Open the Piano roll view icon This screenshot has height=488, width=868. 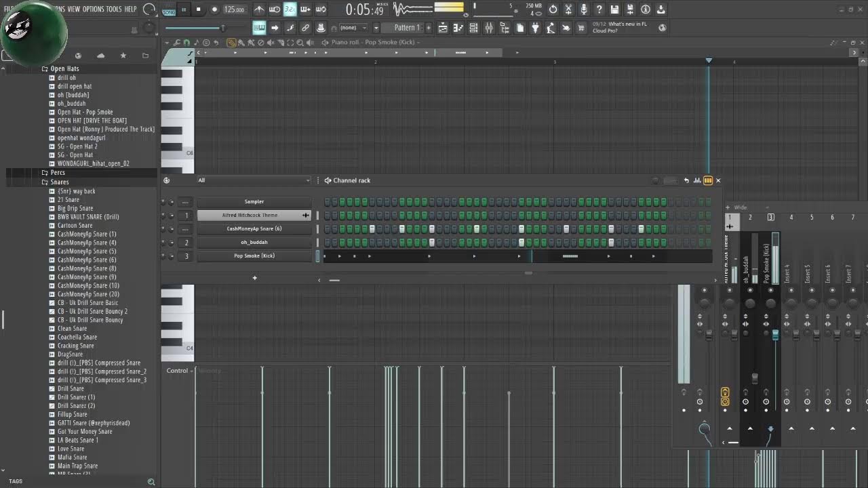pos(458,28)
